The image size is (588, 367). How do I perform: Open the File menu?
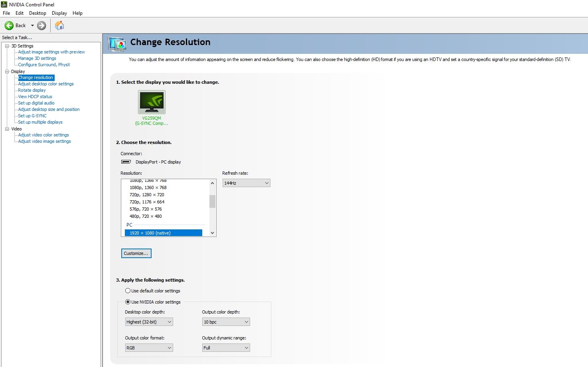pos(6,13)
